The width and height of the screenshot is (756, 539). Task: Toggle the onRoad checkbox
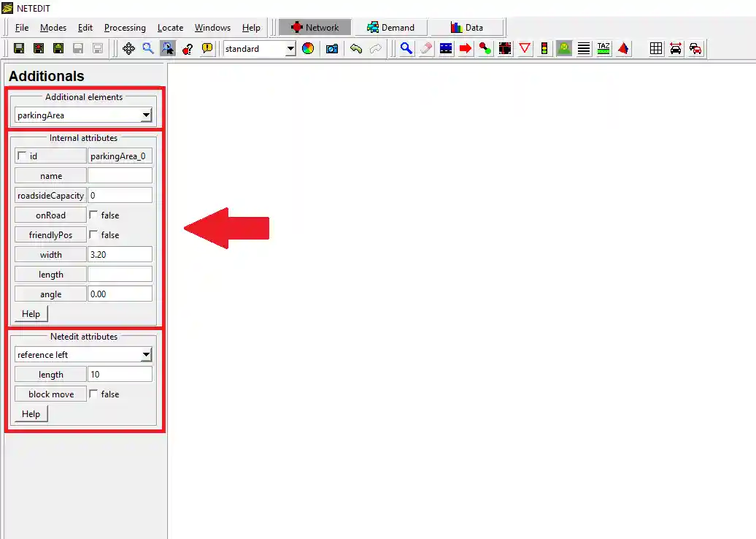click(93, 215)
